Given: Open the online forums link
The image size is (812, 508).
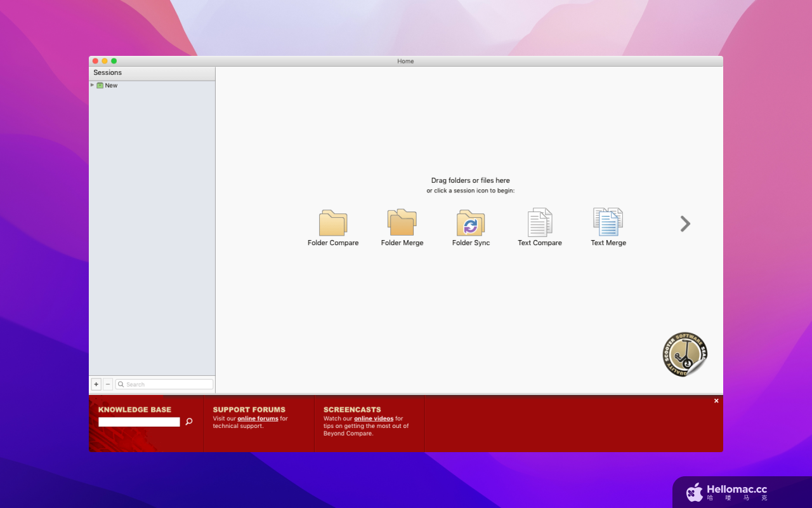Looking at the screenshot, I should click(258, 418).
